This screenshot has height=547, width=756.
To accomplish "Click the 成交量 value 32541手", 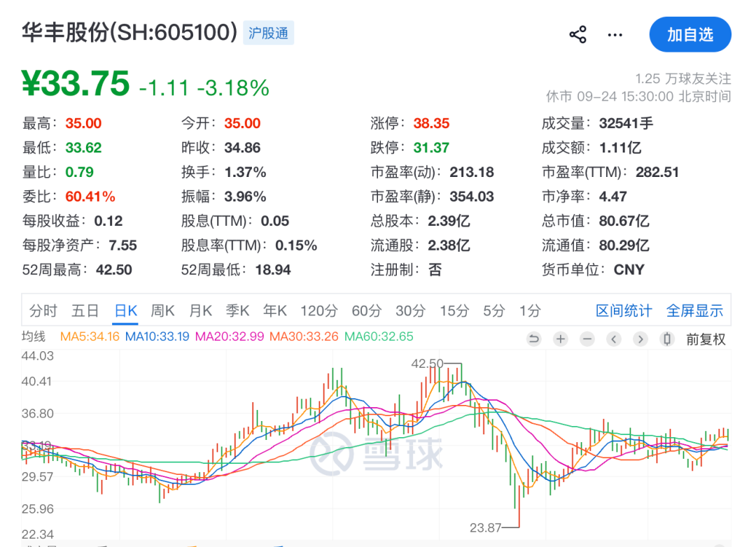I will tap(626, 123).
